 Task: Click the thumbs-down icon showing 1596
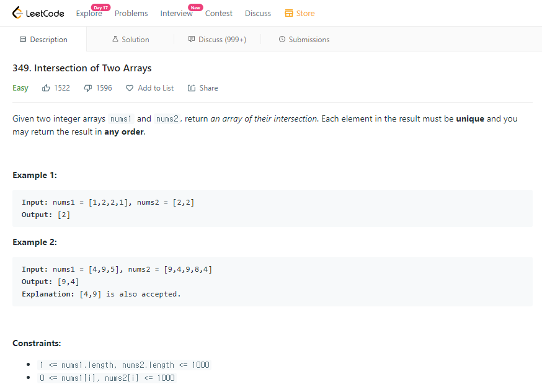point(87,87)
